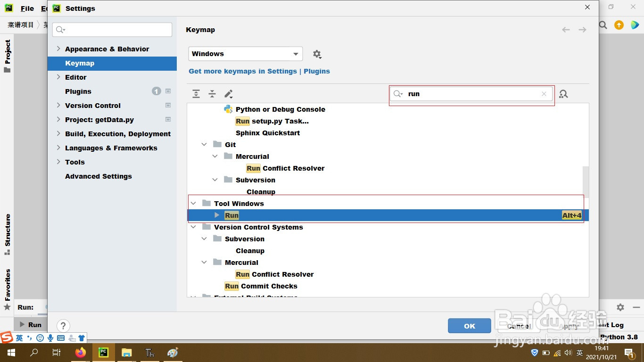The image size is (644, 362).
Task: Click the back navigation arrow
Action: tap(566, 30)
